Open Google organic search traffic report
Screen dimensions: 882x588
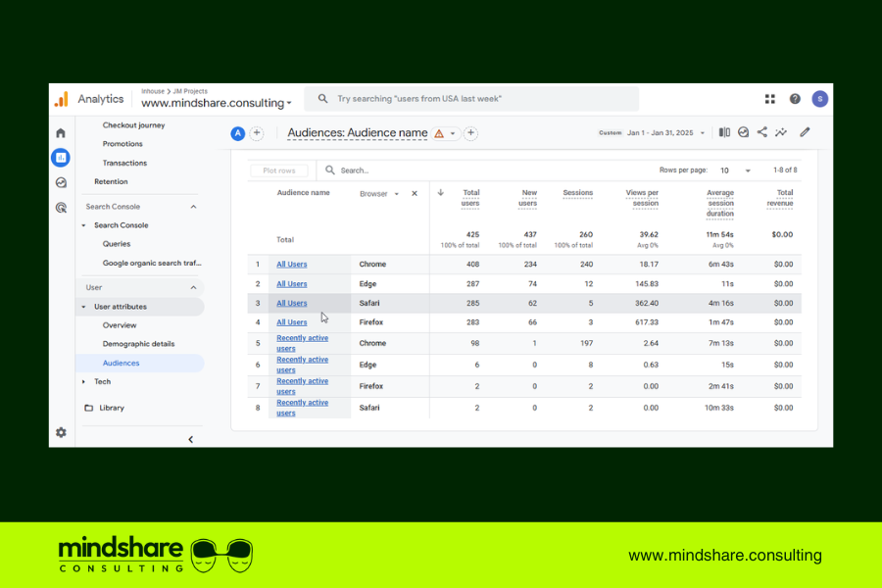click(152, 263)
